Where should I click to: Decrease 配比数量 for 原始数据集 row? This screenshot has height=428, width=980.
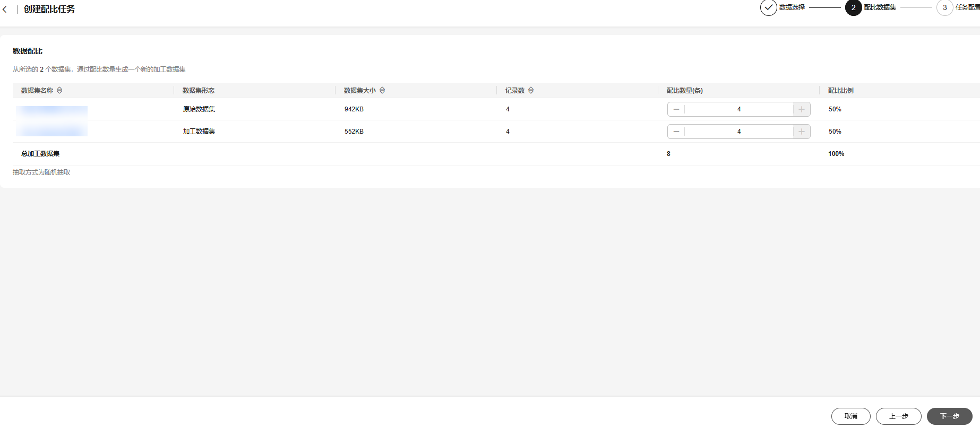pos(676,109)
